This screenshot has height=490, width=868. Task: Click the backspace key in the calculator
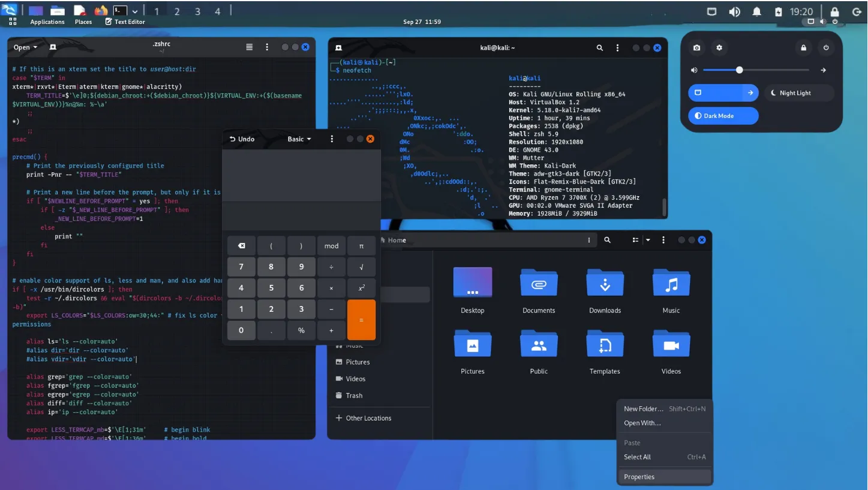241,245
